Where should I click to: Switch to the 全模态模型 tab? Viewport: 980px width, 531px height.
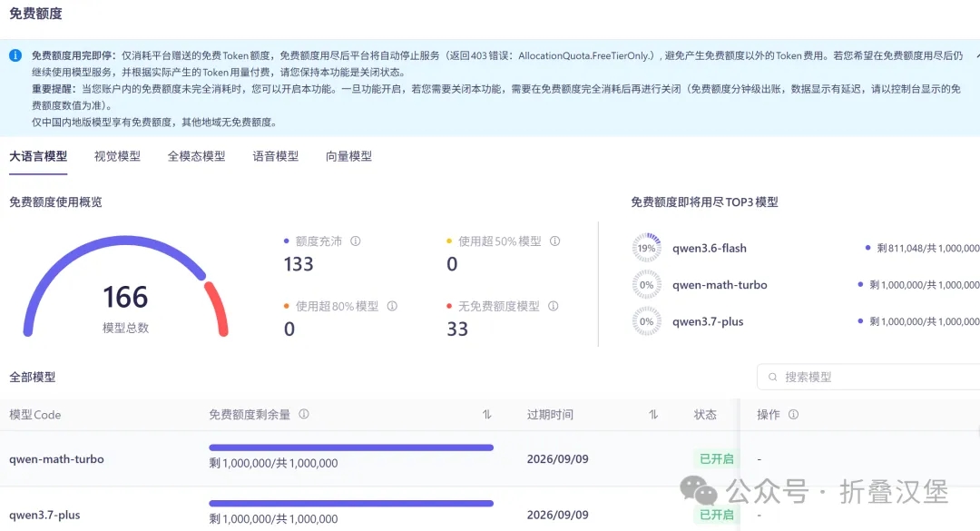tap(196, 156)
